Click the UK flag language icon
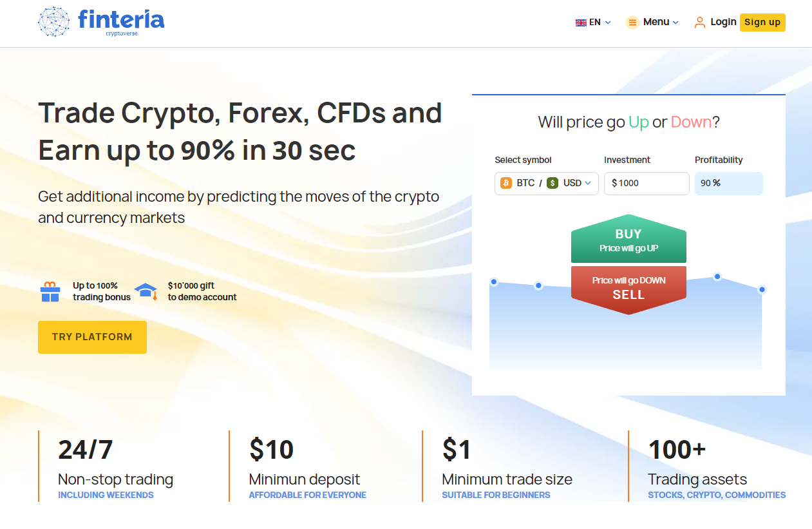Image resolution: width=812 pixels, height=529 pixels. 581,23
